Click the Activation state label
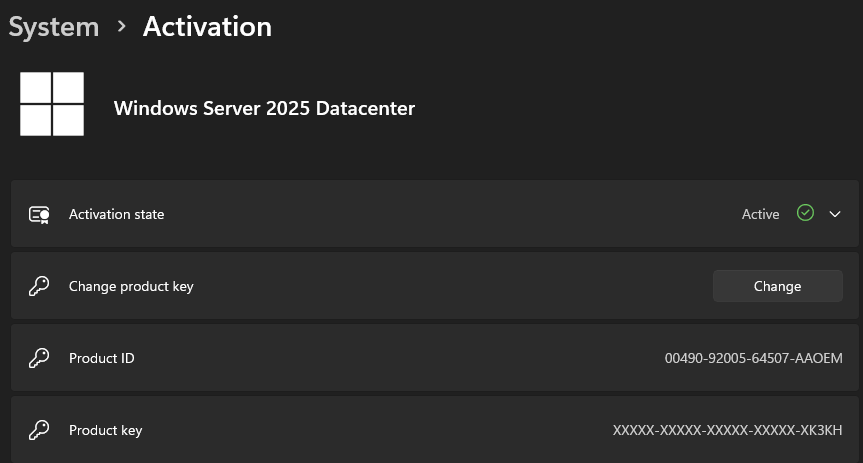This screenshot has height=463, width=863. click(116, 214)
